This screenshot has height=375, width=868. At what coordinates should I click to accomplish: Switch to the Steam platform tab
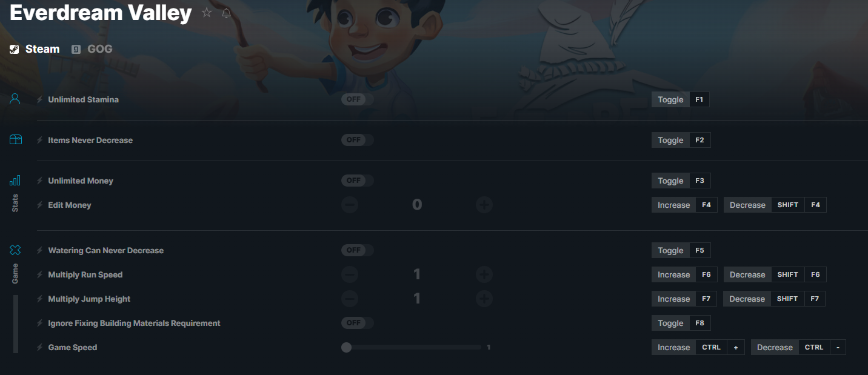click(x=35, y=49)
